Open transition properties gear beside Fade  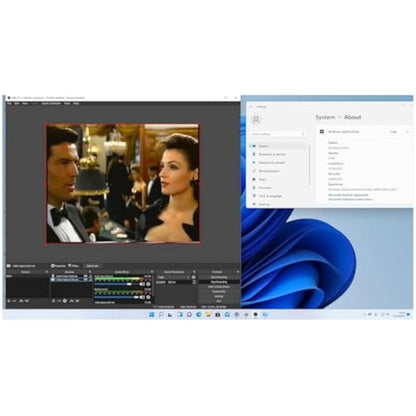click(x=193, y=277)
